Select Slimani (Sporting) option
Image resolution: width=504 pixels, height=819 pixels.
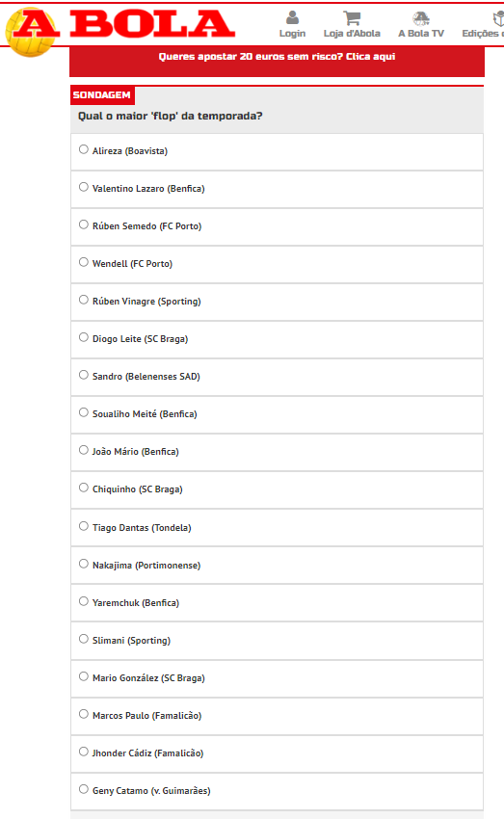pyautogui.click(x=84, y=639)
